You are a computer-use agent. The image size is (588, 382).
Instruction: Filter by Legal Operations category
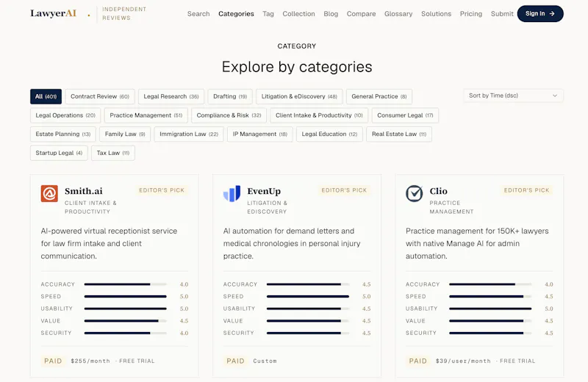coord(65,115)
